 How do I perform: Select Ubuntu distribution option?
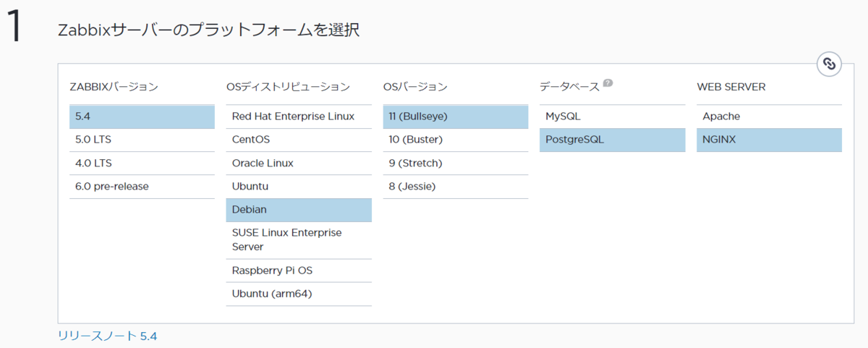point(299,187)
